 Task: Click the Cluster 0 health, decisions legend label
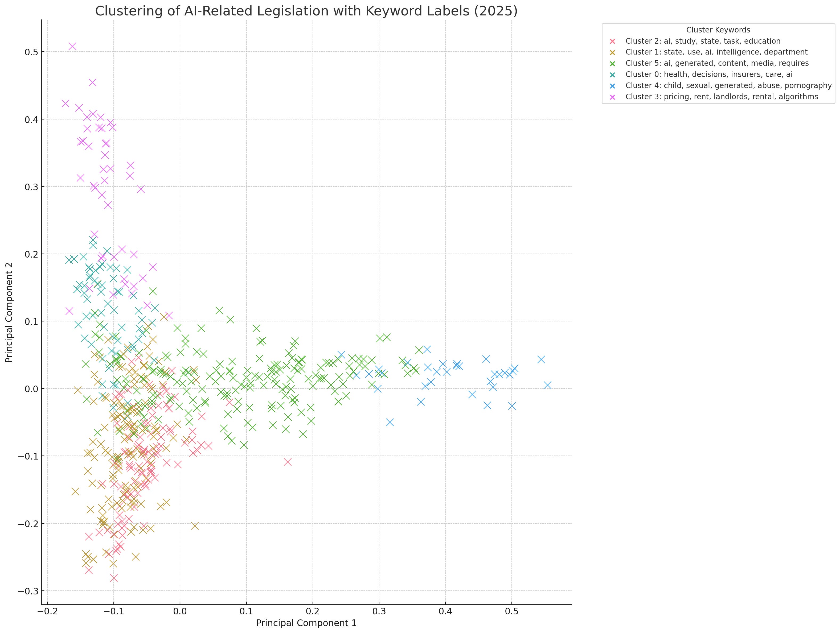(708, 75)
